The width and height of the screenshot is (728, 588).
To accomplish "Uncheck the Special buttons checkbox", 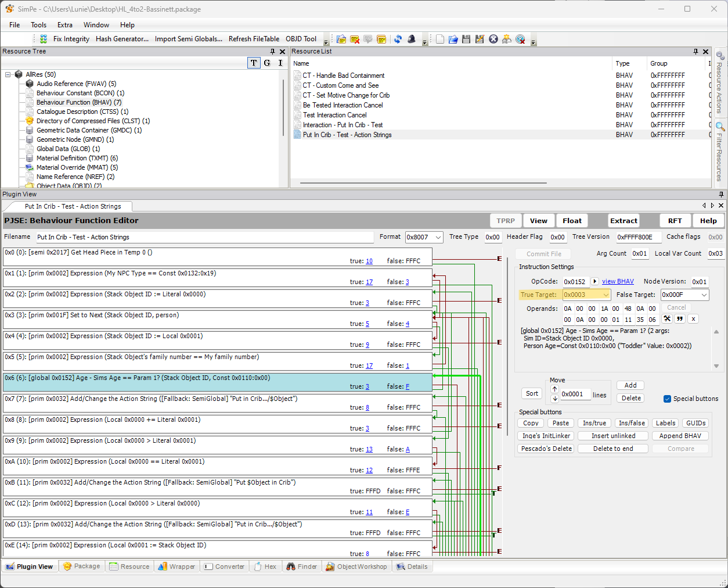I will 668,399.
